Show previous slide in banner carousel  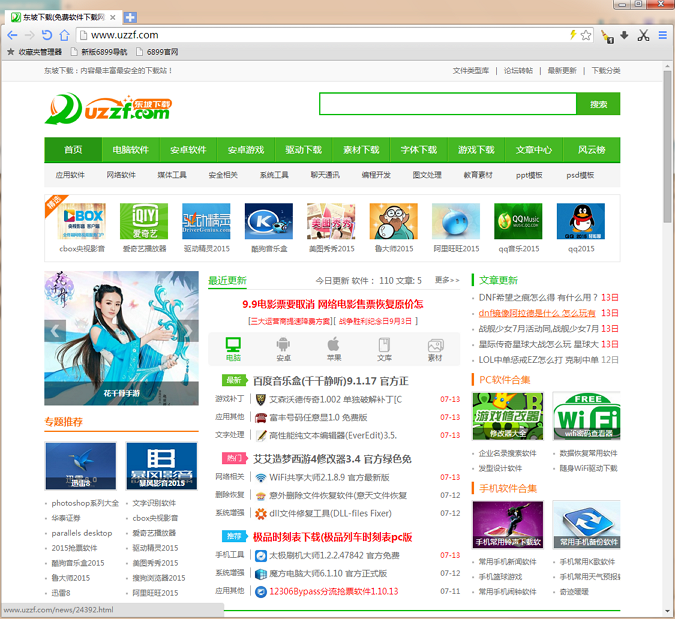(55, 331)
